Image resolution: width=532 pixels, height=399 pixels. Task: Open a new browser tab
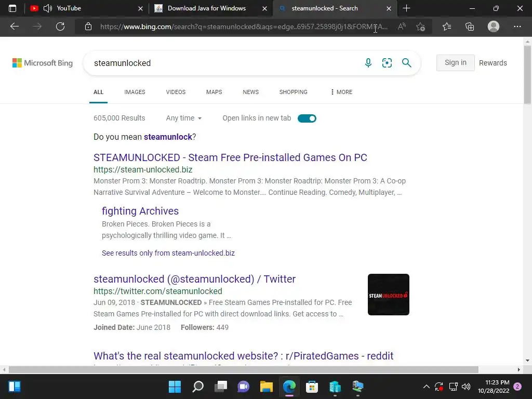coord(406,8)
